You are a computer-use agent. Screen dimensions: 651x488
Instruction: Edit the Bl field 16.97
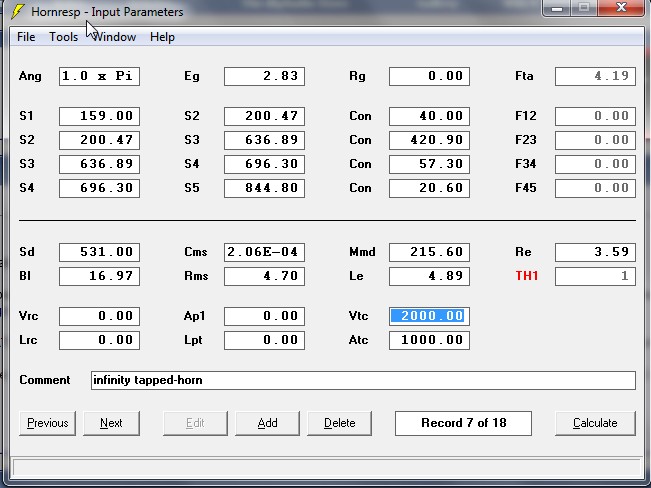pos(99,276)
